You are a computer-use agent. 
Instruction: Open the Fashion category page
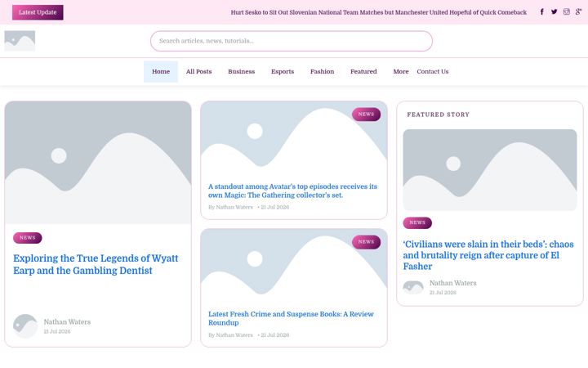click(322, 71)
